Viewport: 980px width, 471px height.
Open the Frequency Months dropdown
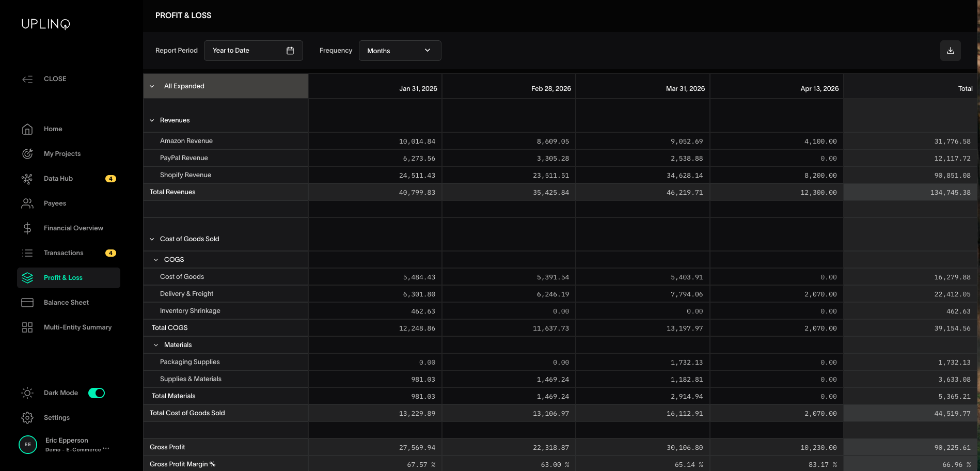coord(400,51)
